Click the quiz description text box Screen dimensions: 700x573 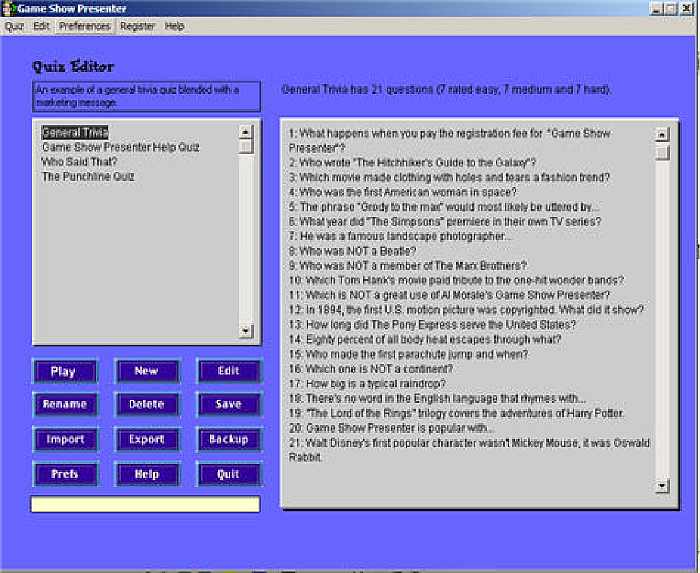[146, 96]
